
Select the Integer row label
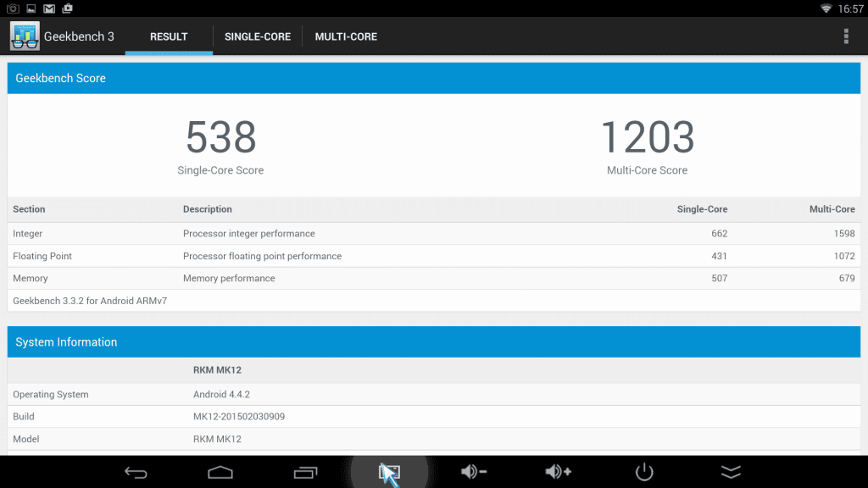pos(28,234)
